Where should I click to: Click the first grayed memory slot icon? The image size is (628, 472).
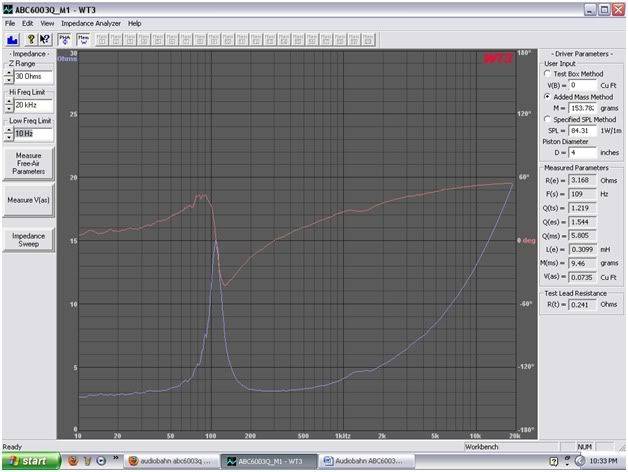pyautogui.click(x=102, y=40)
